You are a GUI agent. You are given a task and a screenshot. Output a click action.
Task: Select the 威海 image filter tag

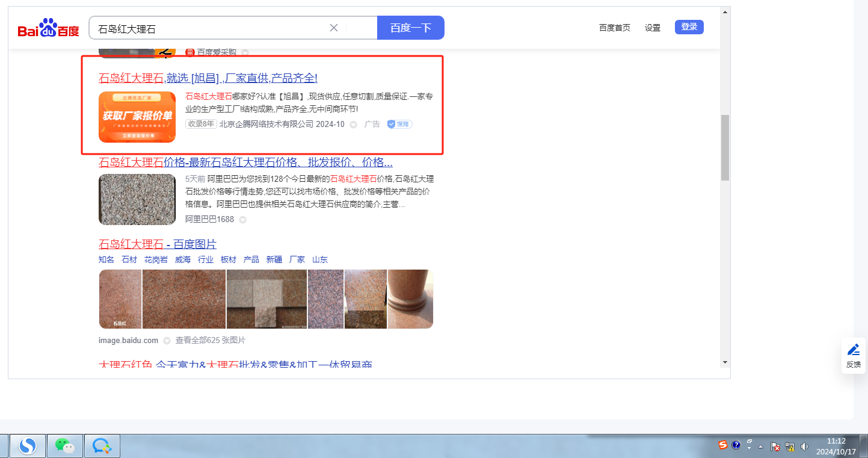tap(183, 259)
